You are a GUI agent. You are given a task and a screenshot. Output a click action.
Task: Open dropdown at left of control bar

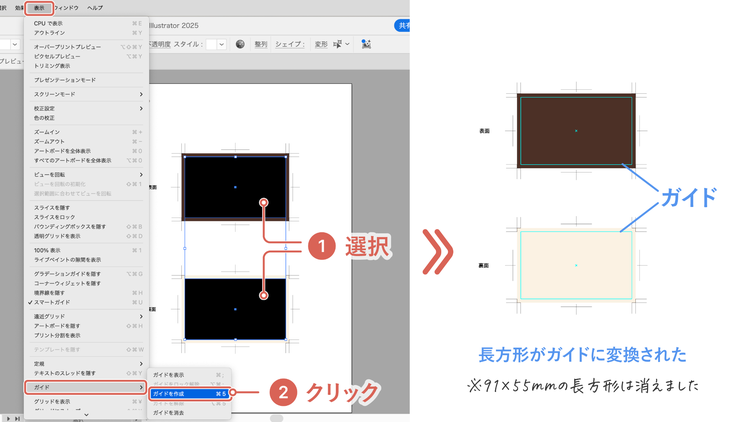tap(15, 44)
